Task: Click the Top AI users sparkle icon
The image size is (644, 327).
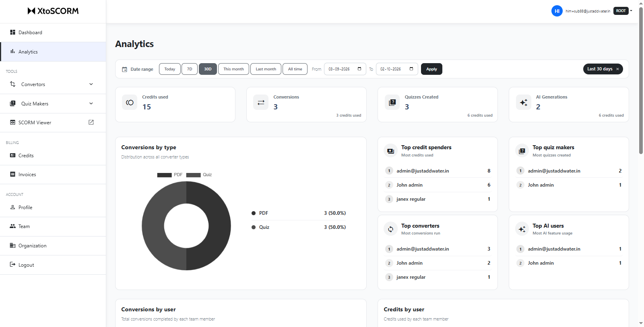Action: 522,229
